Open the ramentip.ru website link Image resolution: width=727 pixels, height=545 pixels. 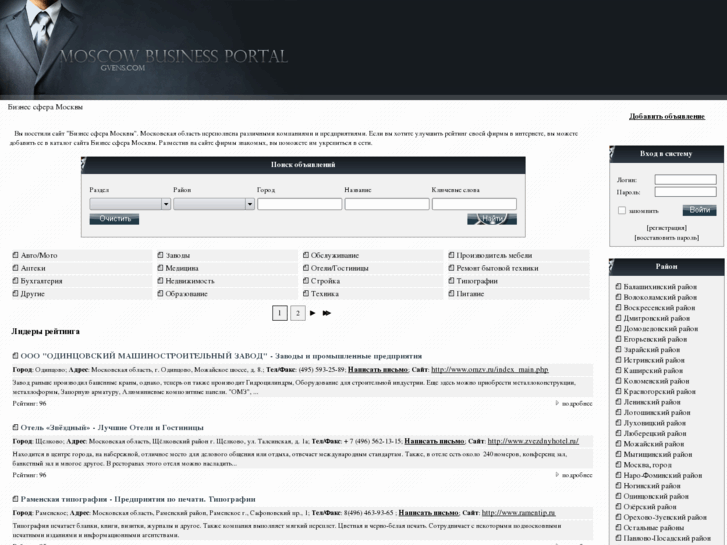(518, 513)
